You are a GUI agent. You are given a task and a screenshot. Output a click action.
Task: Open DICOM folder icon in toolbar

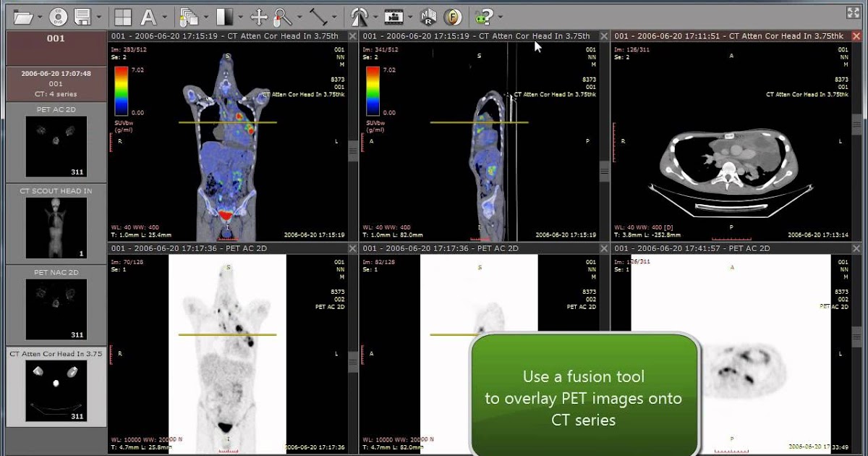(x=25, y=16)
